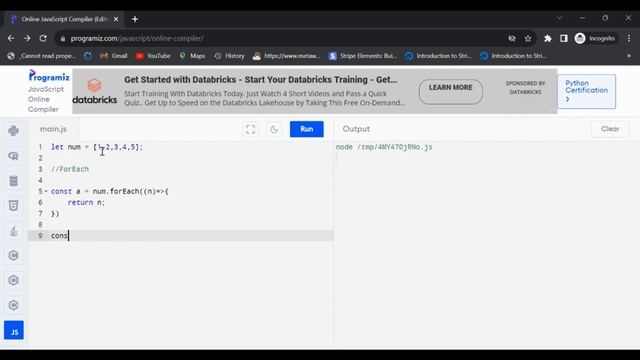Viewport: 640px width, 360px height.
Task: Click the Programiz logo
Action: [49, 76]
